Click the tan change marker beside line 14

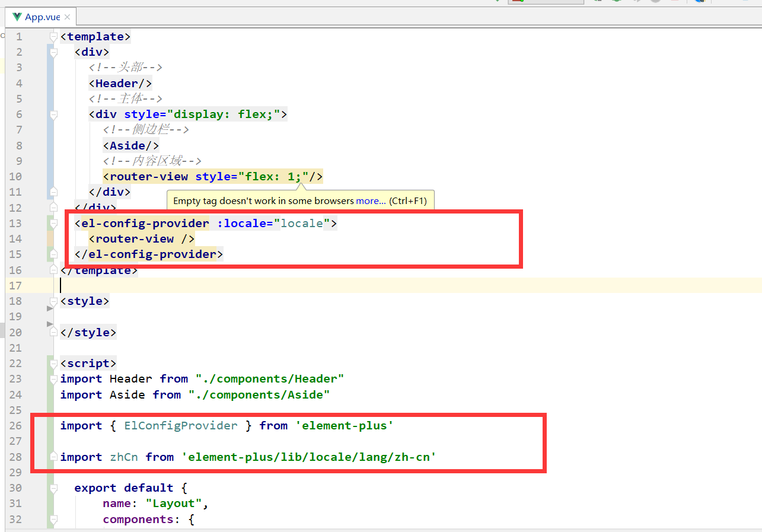click(50, 238)
